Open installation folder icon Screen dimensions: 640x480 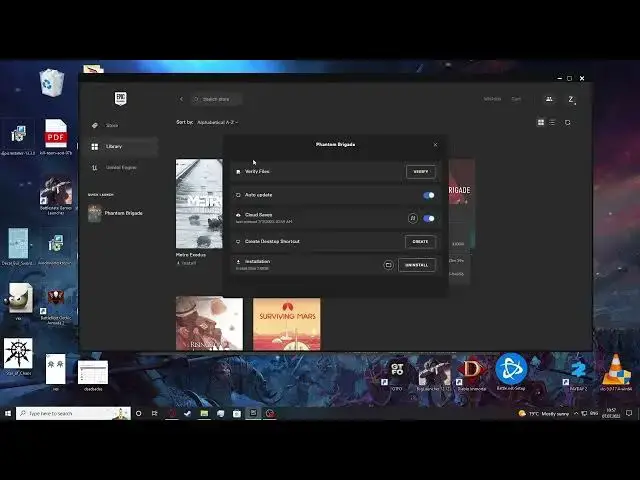(x=388, y=265)
